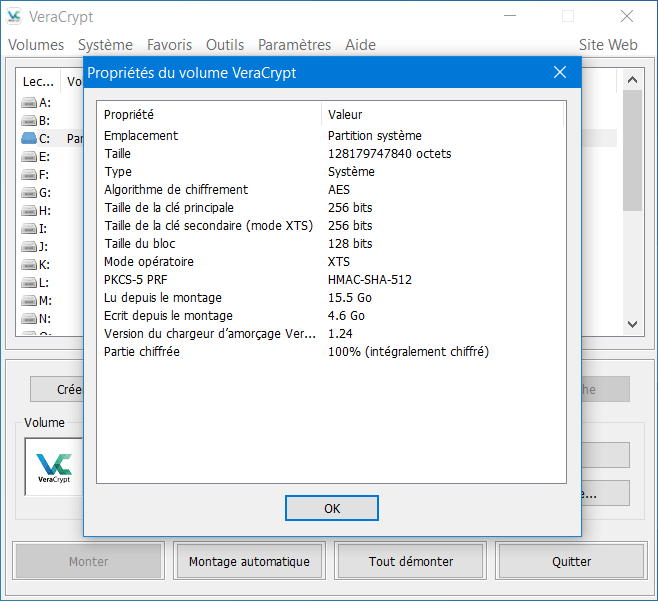The width and height of the screenshot is (658, 601).
Task: Click value 15.5 Go
Action: pos(350,298)
